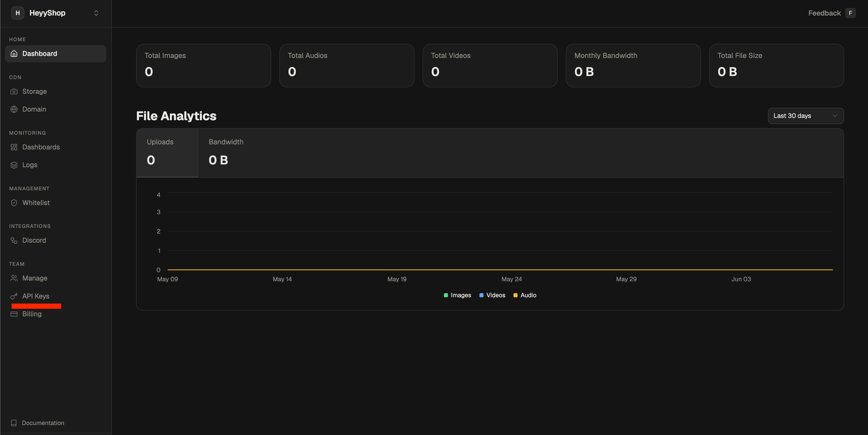
Task: Switch to the Bandwidth analytics tab
Action: [226, 153]
